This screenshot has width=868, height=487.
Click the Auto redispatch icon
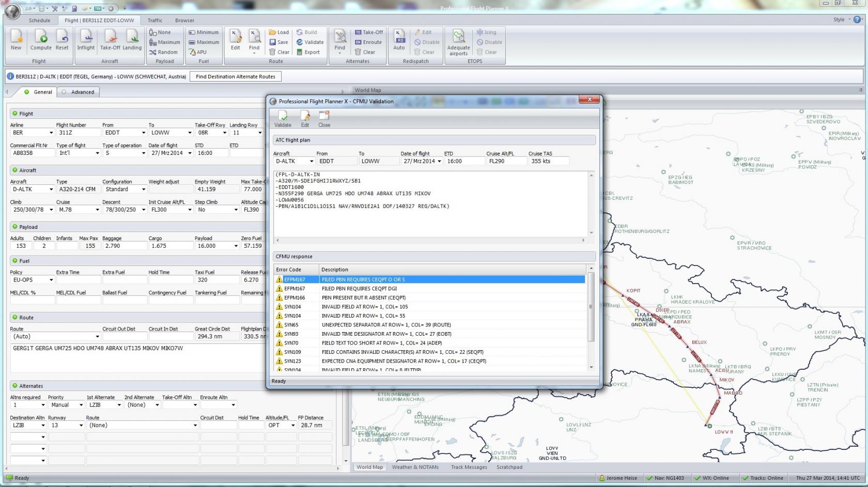(399, 40)
